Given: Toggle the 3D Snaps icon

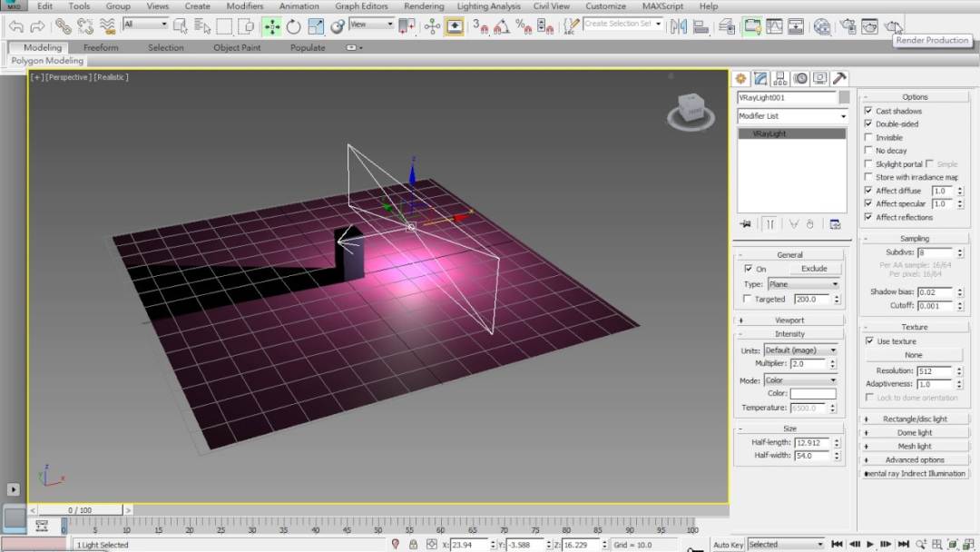Looking at the screenshot, I should tap(480, 26).
